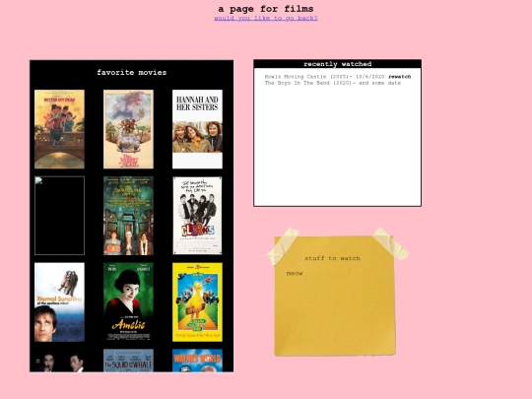
Task: Click the 'recently watched' header bar
Action: point(337,64)
